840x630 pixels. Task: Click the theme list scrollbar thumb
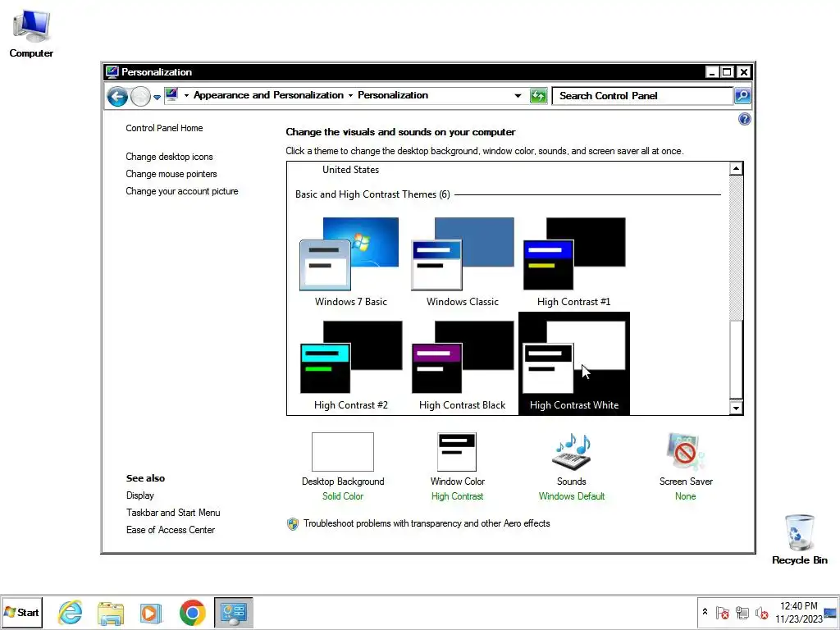pos(736,359)
